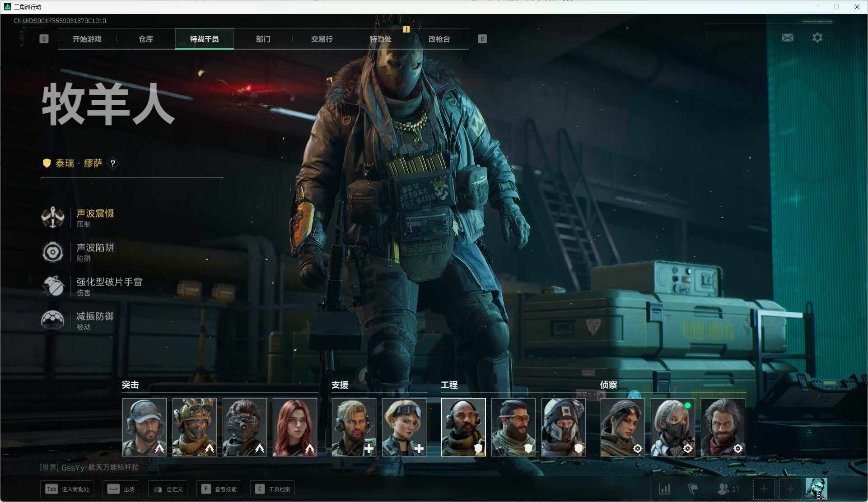Select the 减振防御 passive skill icon
Screen dimensions: 868x502
tap(53, 321)
